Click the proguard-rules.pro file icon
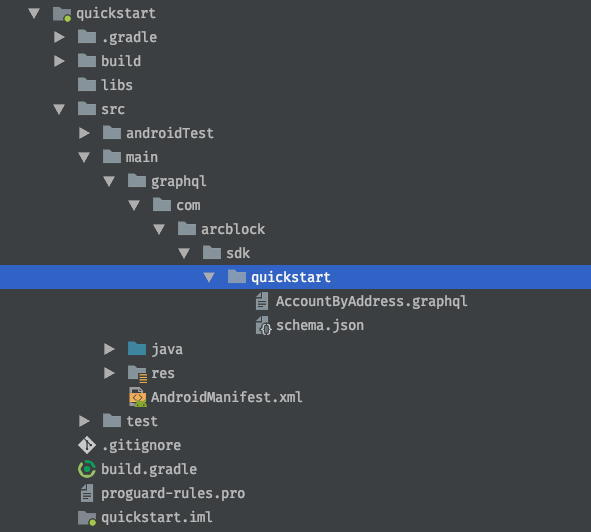Image resolution: width=591 pixels, height=532 pixels. 87,493
